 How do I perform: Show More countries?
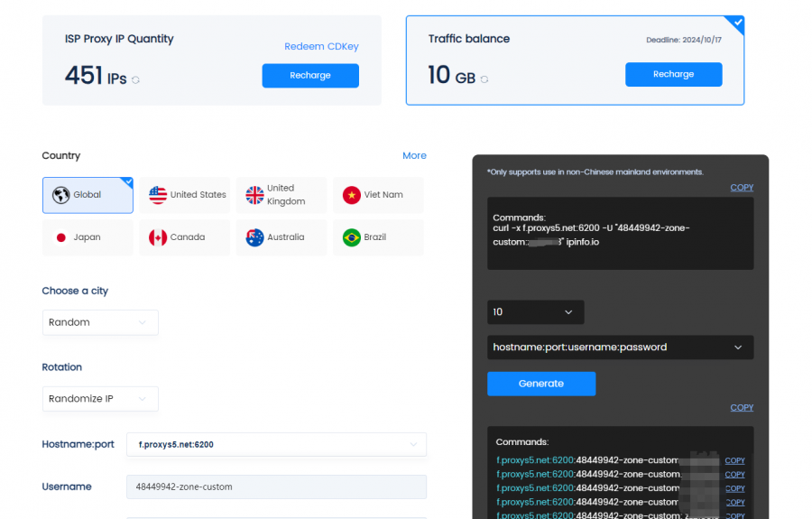pos(414,155)
